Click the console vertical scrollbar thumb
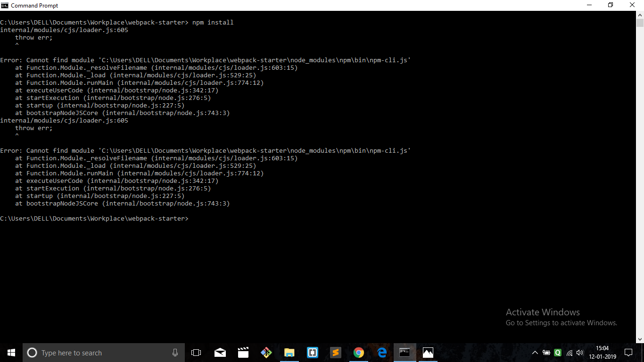This screenshot has width=644, height=362. click(640, 23)
